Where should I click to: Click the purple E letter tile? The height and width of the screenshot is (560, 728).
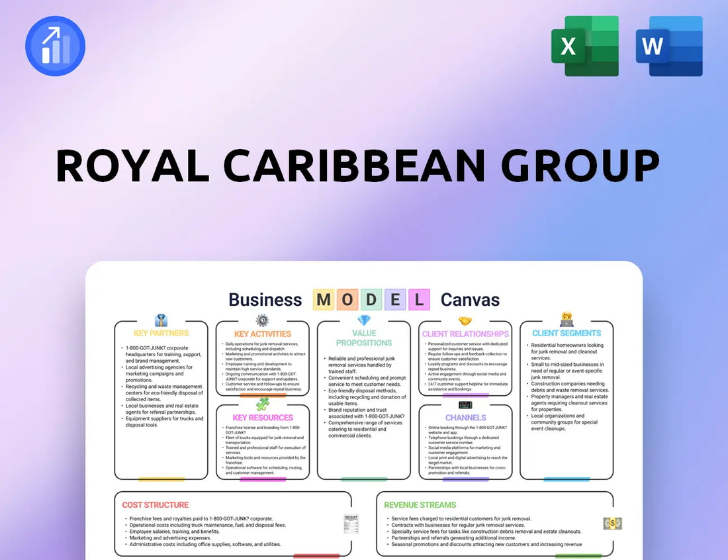[x=395, y=299]
